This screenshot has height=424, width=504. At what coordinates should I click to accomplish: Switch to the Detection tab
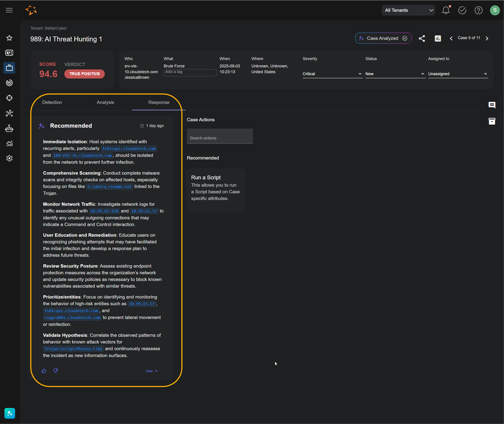click(52, 102)
